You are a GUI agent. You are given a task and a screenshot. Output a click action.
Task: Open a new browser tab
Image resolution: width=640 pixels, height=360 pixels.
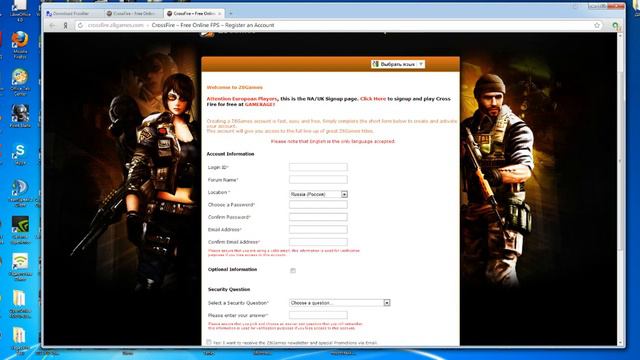click(x=230, y=13)
